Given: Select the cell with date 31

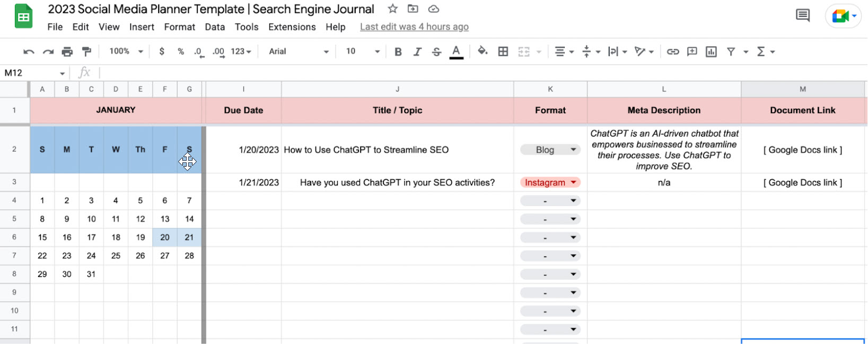Looking at the screenshot, I should (91, 274).
